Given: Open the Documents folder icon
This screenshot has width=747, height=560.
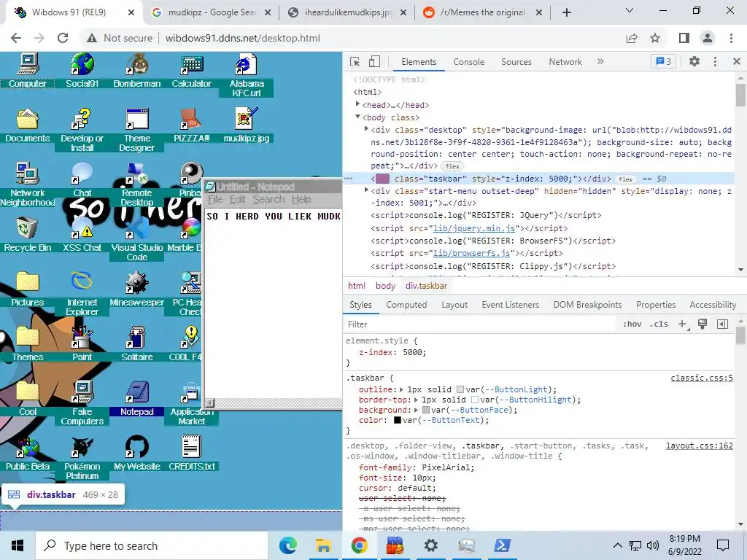Looking at the screenshot, I should [x=27, y=125].
